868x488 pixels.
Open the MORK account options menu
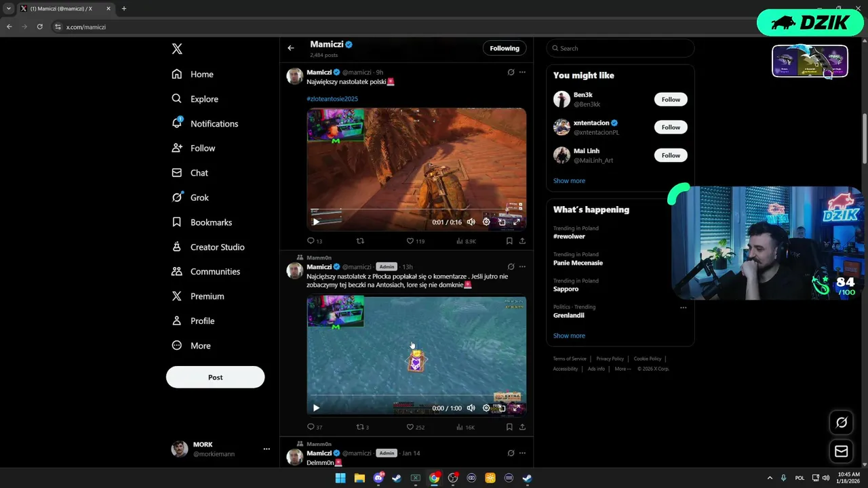pos(267,449)
